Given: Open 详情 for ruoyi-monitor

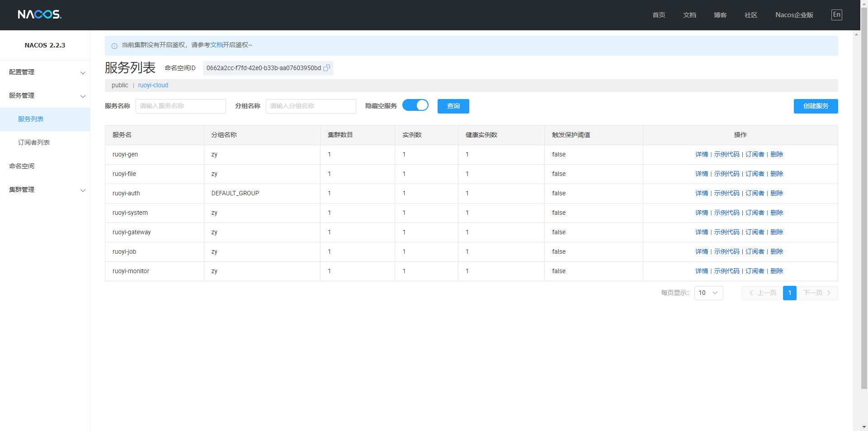Looking at the screenshot, I should pos(702,271).
